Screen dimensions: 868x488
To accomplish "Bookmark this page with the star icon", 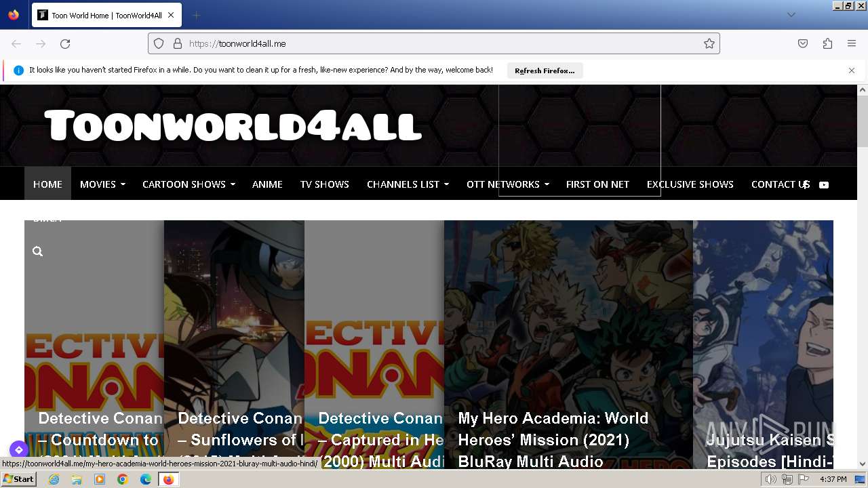I will pyautogui.click(x=709, y=43).
